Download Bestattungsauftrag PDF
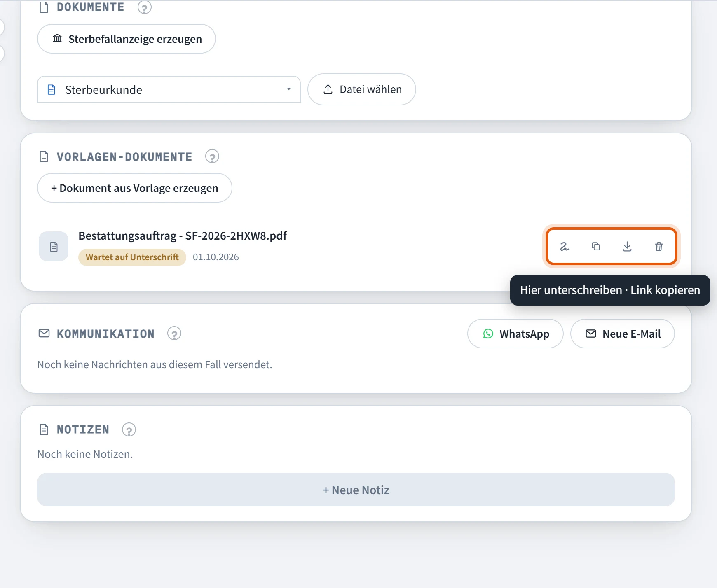The image size is (717, 588). click(x=627, y=247)
